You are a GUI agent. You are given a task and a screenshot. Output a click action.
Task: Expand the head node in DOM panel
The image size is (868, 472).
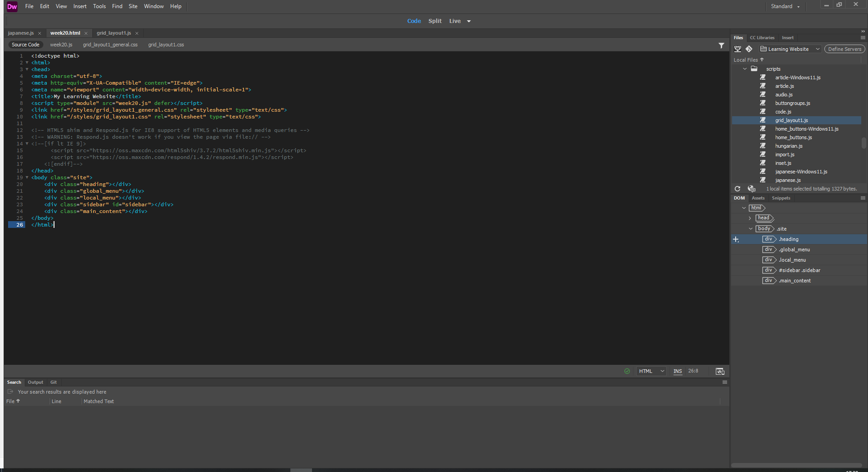click(750, 218)
